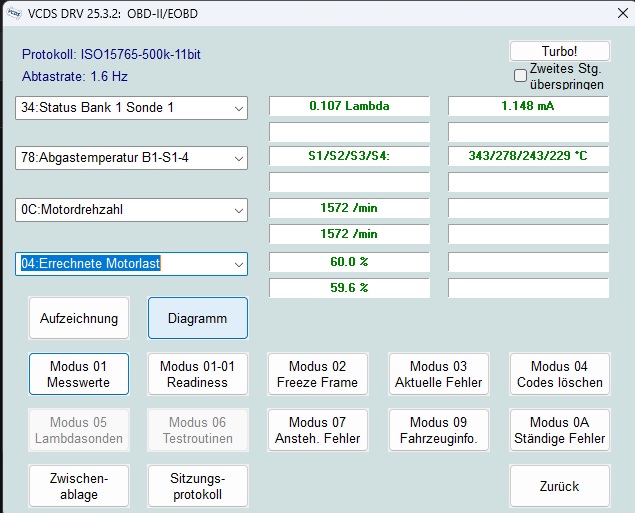Click Modus 04 Codes löschen
This screenshot has width=635, height=513.
point(559,374)
